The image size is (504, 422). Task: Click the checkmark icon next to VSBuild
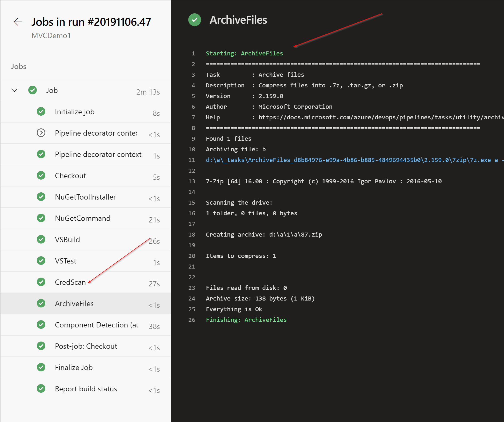(41, 239)
